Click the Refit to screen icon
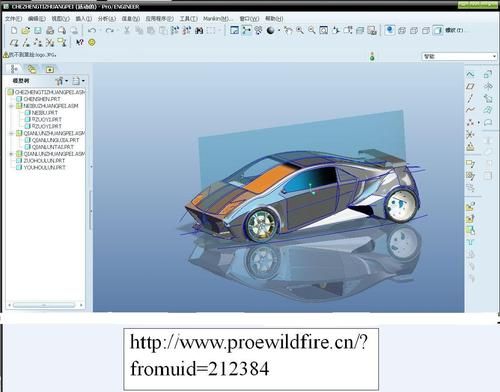 coord(323,31)
